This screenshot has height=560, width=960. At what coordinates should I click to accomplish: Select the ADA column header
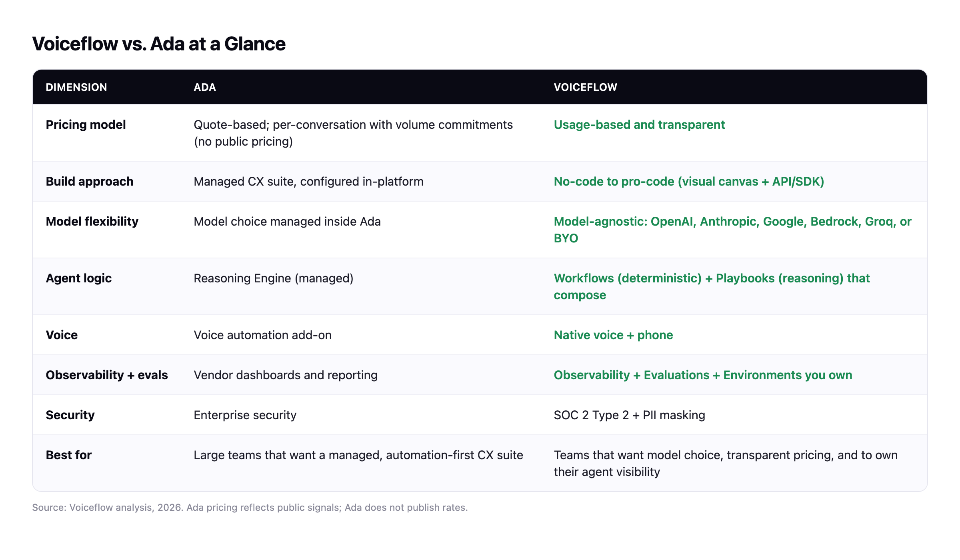(205, 87)
